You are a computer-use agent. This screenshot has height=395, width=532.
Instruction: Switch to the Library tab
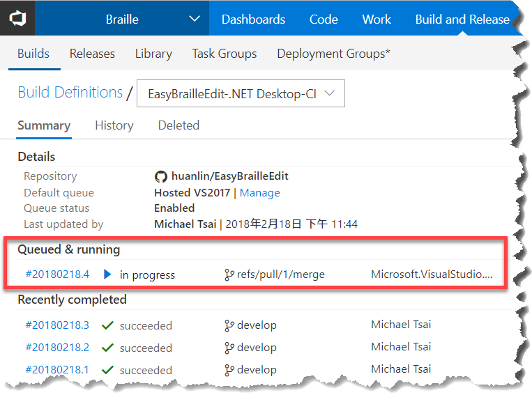[x=153, y=54]
